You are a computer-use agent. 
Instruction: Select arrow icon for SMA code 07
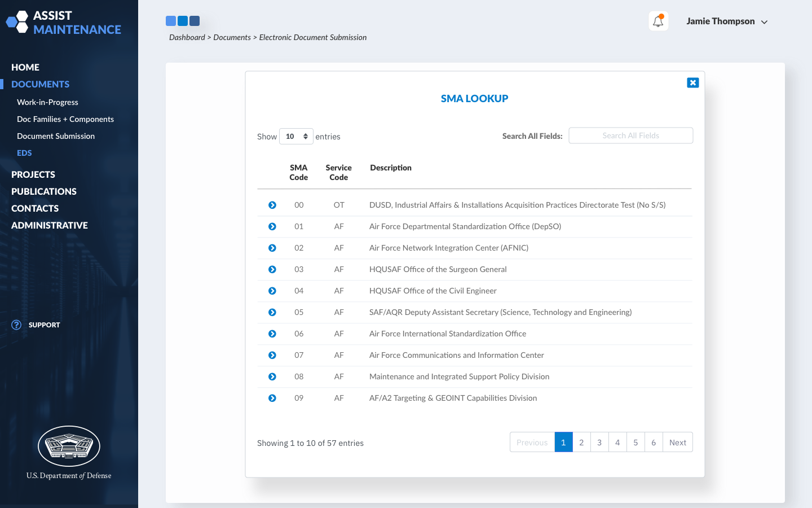(272, 355)
